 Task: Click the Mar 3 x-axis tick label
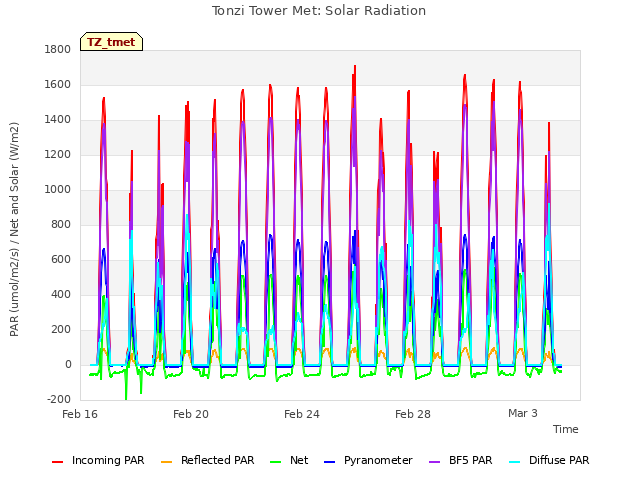[x=523, y=413]
